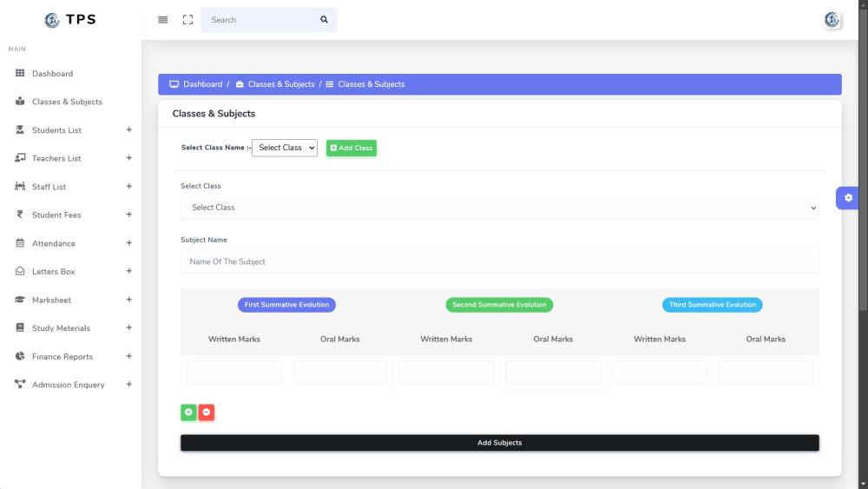
Task: Click the Finance Reports pie chart icon
Action: pyautogui.click(x=20, y=356)
